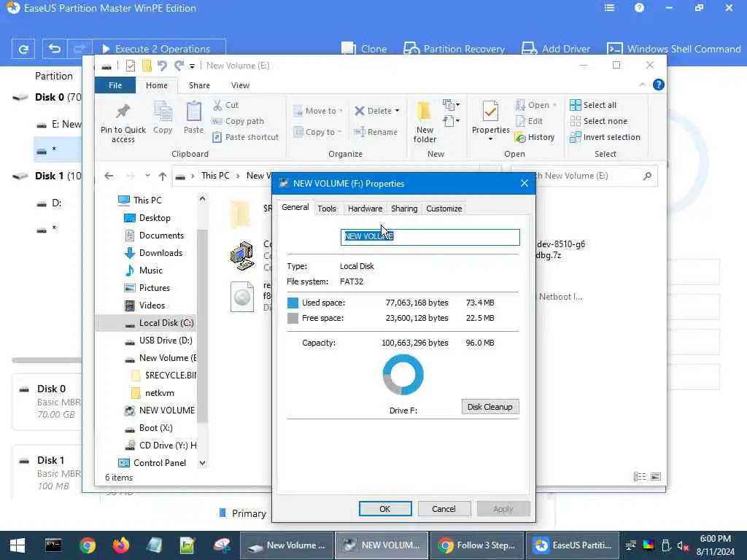This screenshot has width=747, height=560.
Task: Click Pin to Quick access in ribbon
Action: [x=123, y=122]
